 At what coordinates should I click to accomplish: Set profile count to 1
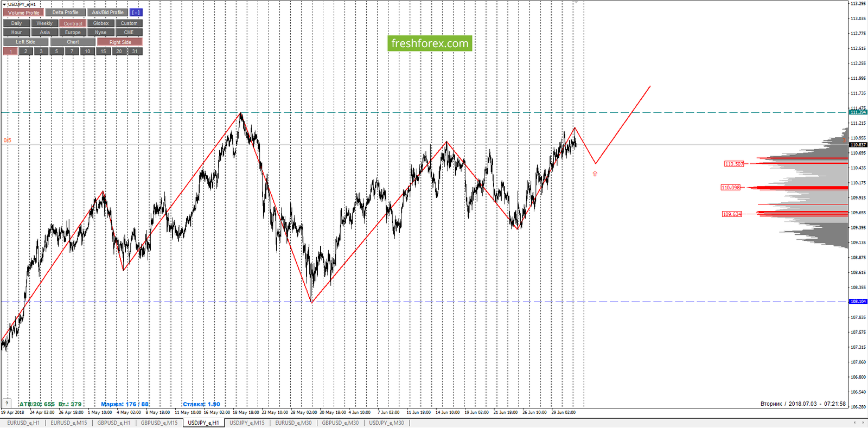coord(10,52)
